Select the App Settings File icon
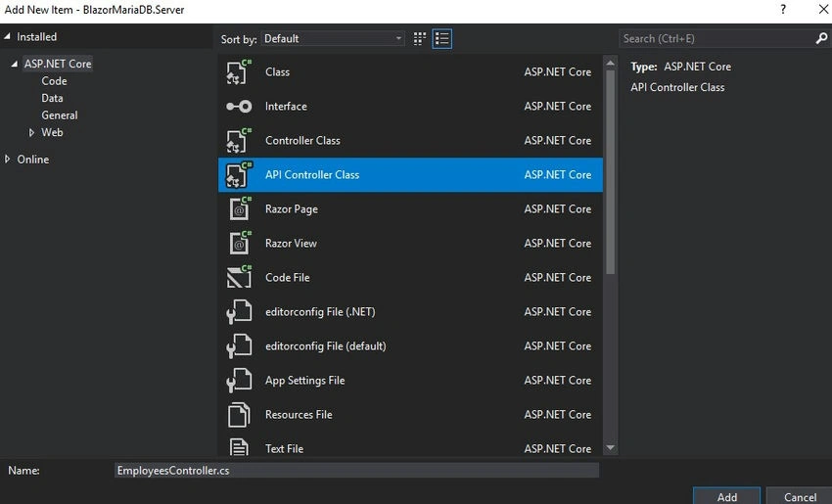The image size is (832, 504). (239, 380)
